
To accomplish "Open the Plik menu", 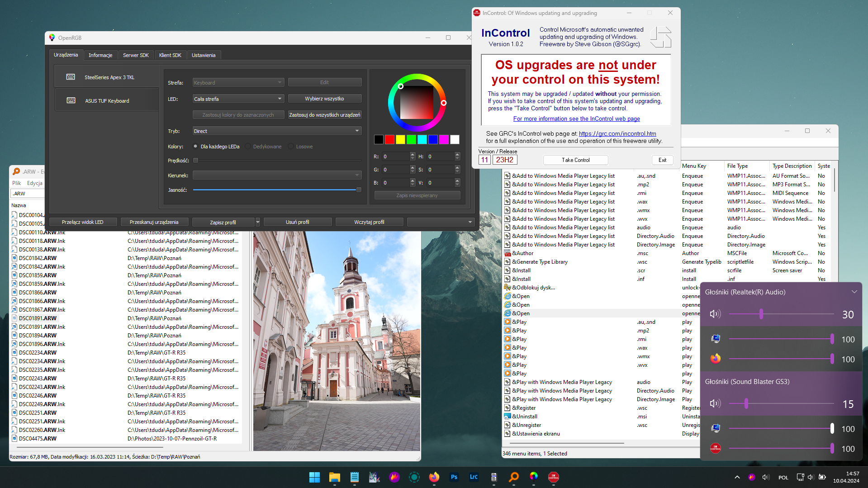I will pos(16,183).
